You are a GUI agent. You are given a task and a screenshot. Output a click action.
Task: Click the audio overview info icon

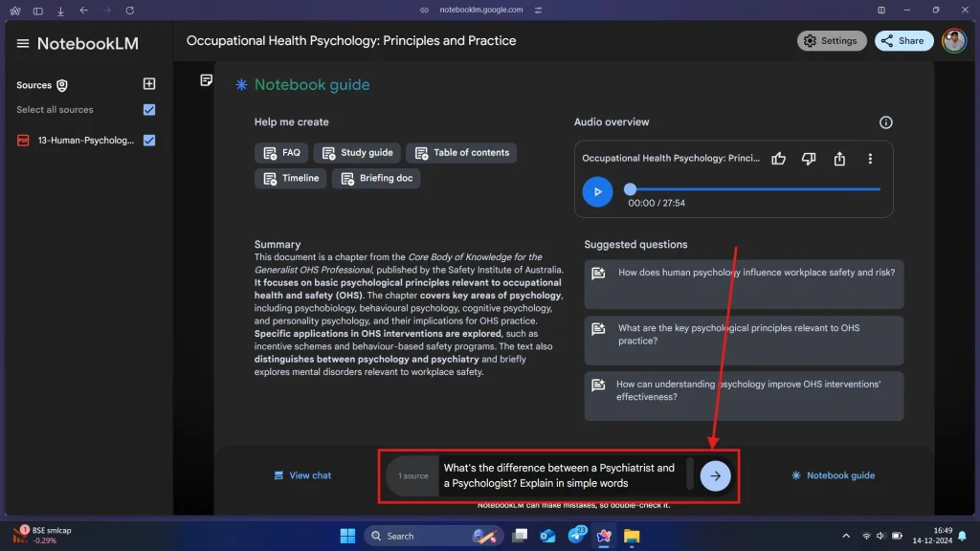pyautogui.click(x=885, y=122)
